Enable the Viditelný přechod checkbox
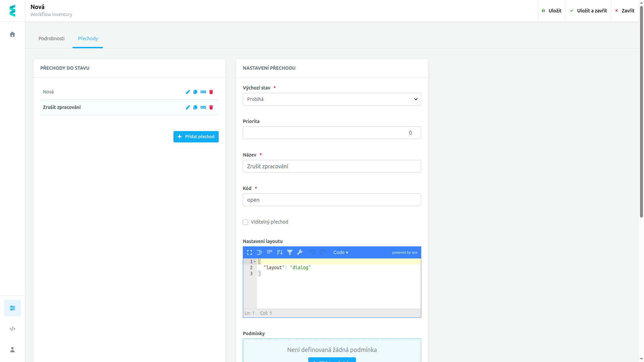The height and width of the screenshot is (362, 644). pos(246,222)
